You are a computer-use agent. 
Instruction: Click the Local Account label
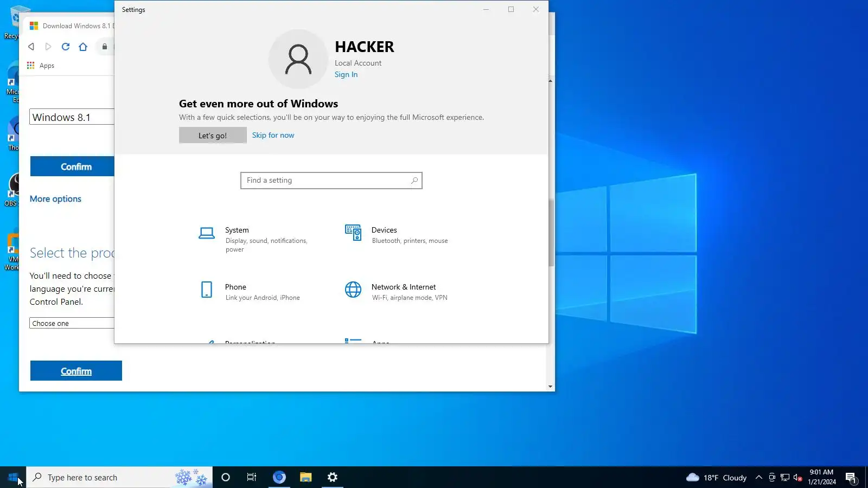click(x=358, y=63)
